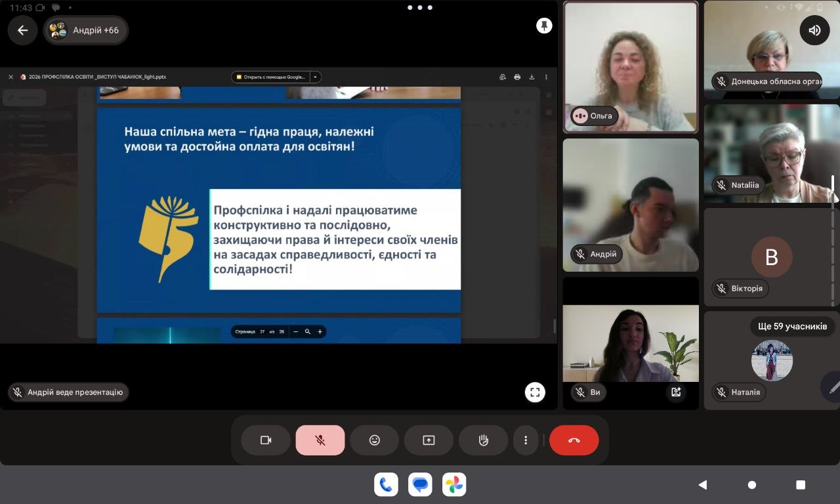Leave the call with red hang-up button

(x=574, y=440)
